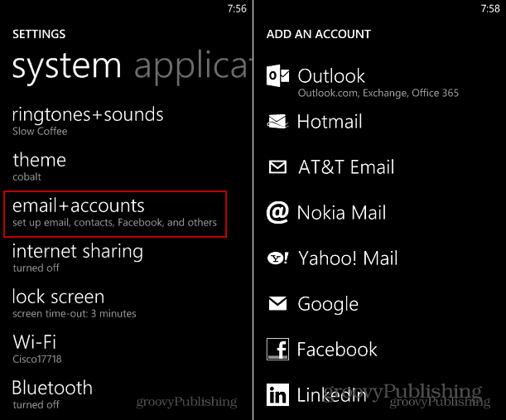Tap the Outlook account icon
The image size is (506, 420).
pos(278,75)
